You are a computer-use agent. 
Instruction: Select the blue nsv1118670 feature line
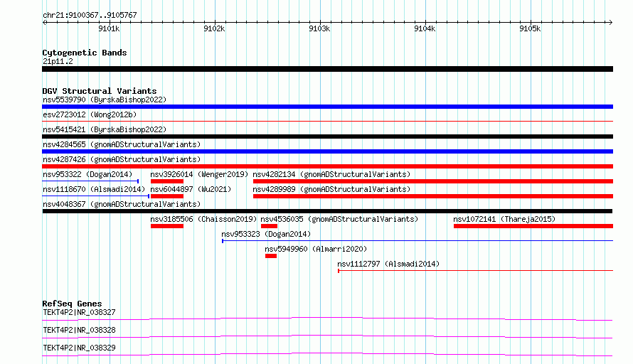(x=96, y=196)
